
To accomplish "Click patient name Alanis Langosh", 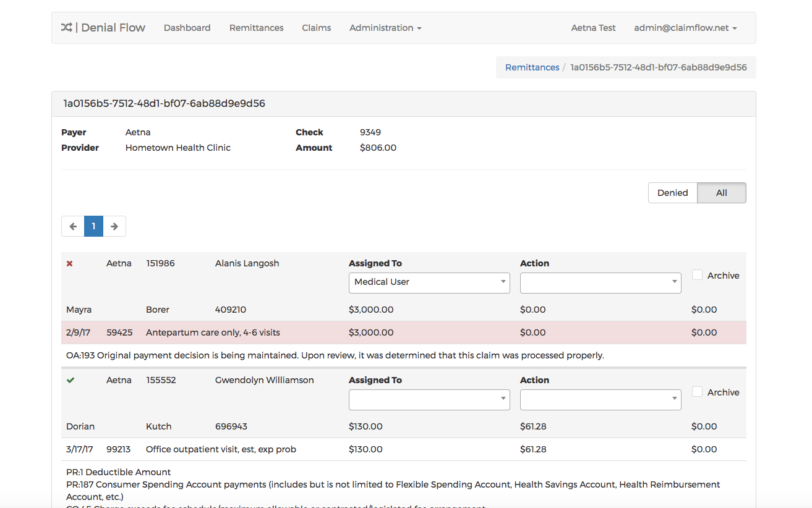I will click(x=247, y=263).
